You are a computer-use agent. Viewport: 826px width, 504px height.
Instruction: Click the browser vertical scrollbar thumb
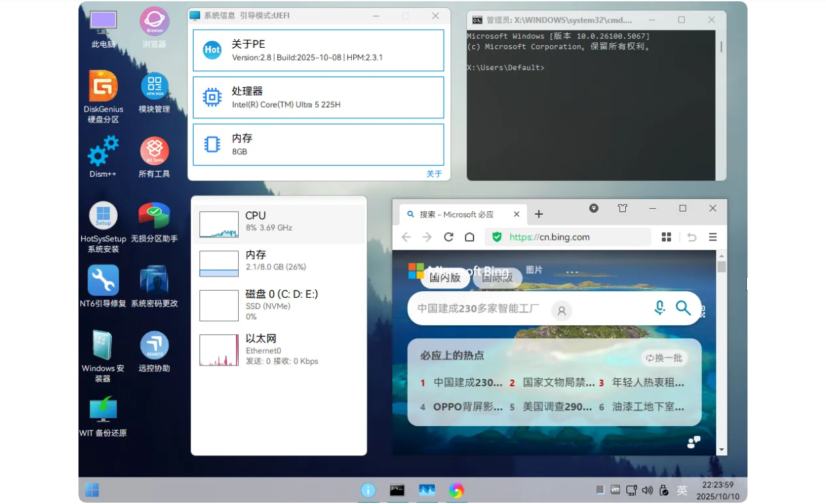tap(722, 267)
